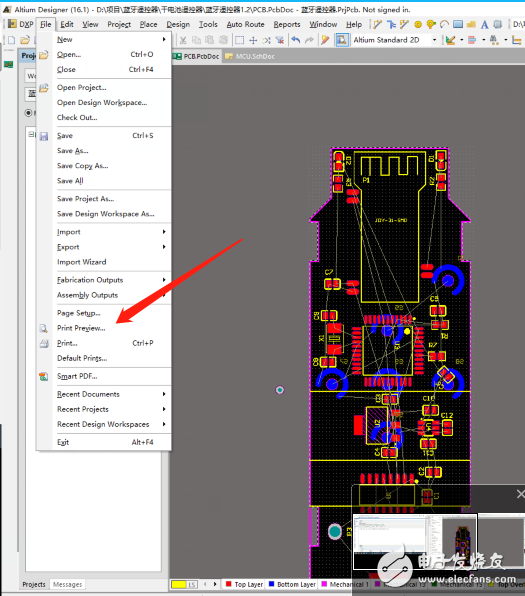Select the place via icon
This screenshot has width=525, height=596.
431,24
